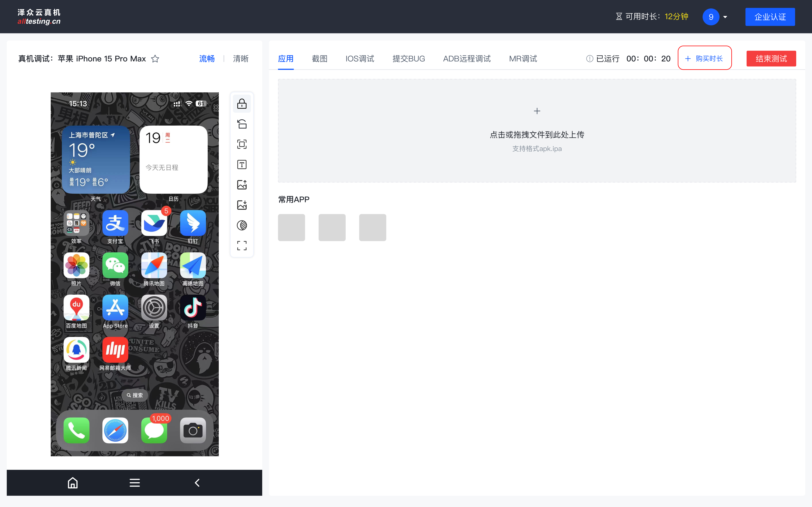This screenshot has height=507, width=812.
Task: Open Alipay app on the phone screen
Action: click(115, 223)
